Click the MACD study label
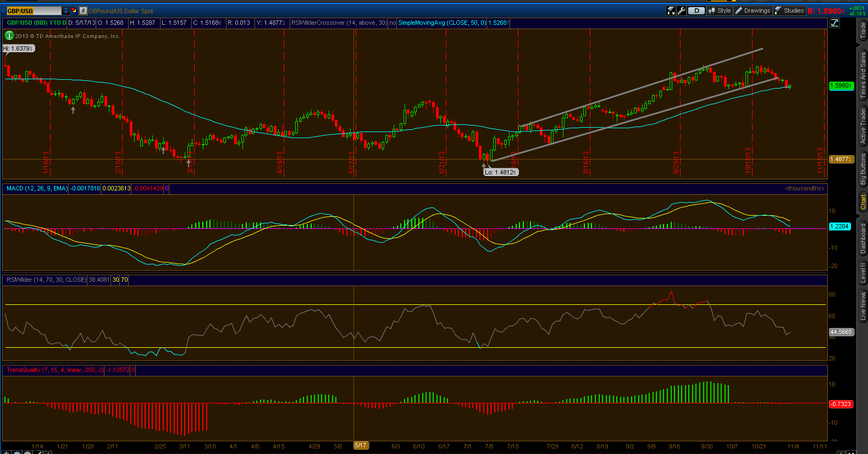 pyautogui.click(x=37, y=188)
